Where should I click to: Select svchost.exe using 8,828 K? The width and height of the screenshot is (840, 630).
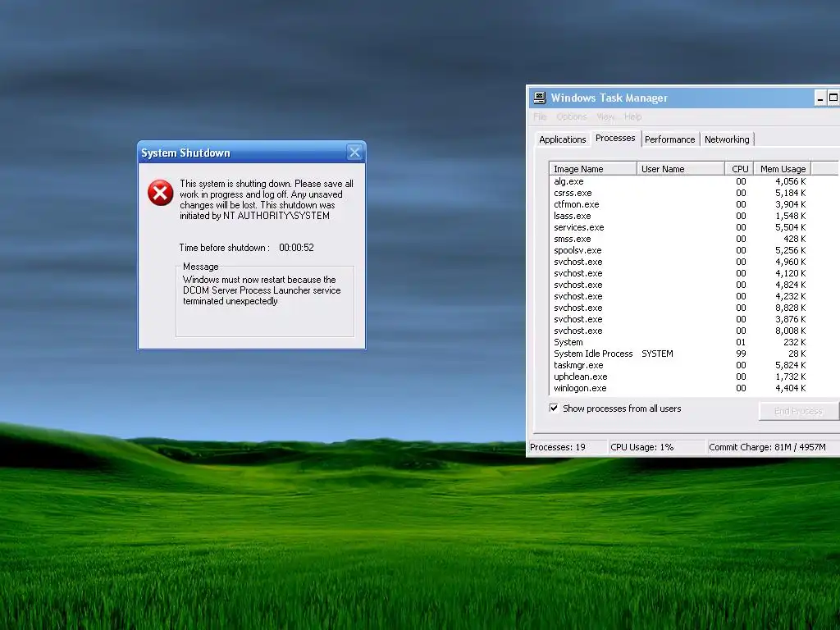pyautogui.click(x=680, y=308)
